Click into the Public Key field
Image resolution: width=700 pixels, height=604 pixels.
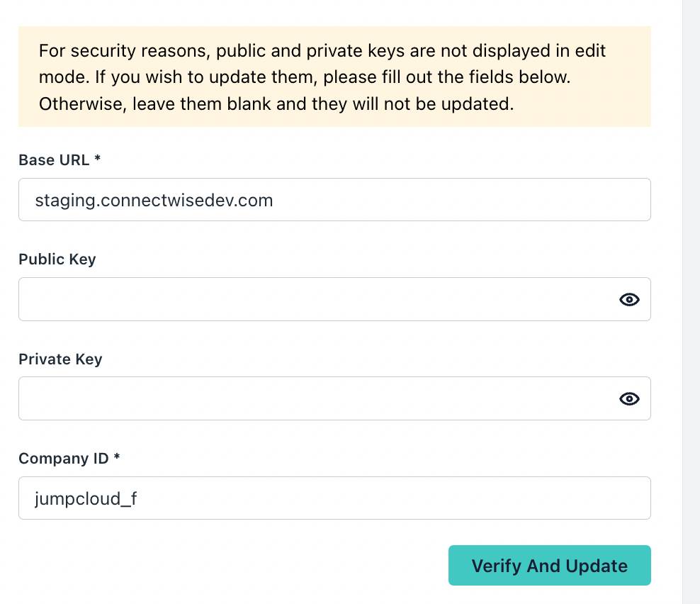312,300
